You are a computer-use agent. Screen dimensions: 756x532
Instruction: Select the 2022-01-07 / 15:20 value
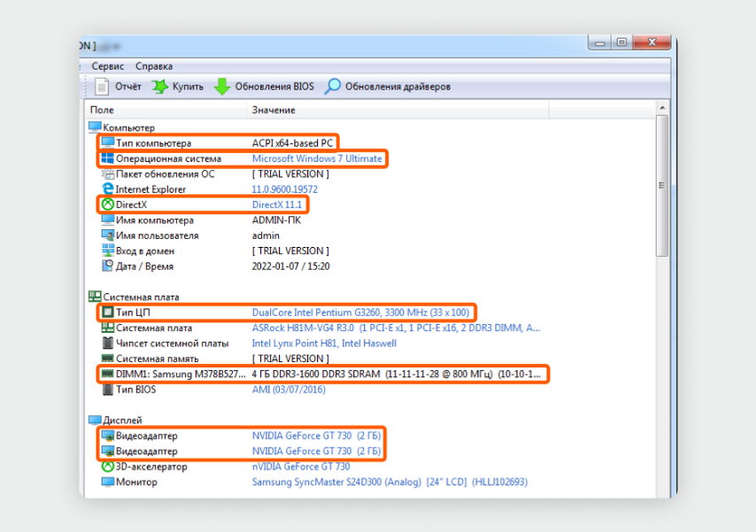pos(290,266)
